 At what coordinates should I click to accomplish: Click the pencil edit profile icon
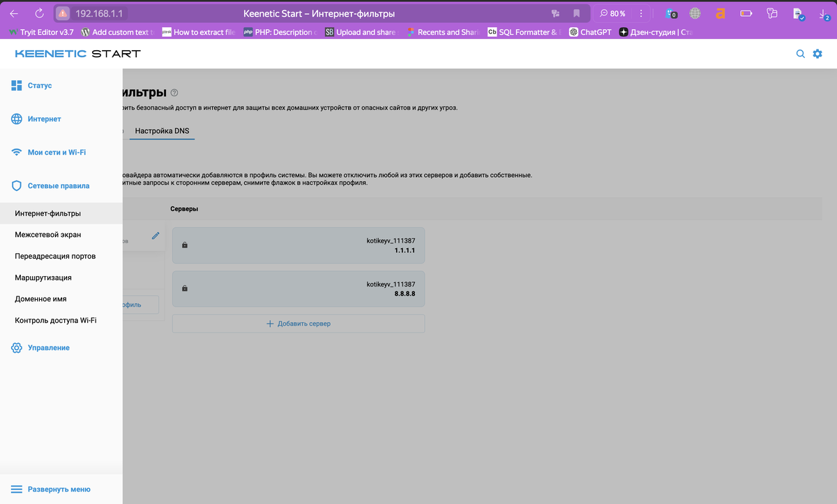click(x=156, y=236)
